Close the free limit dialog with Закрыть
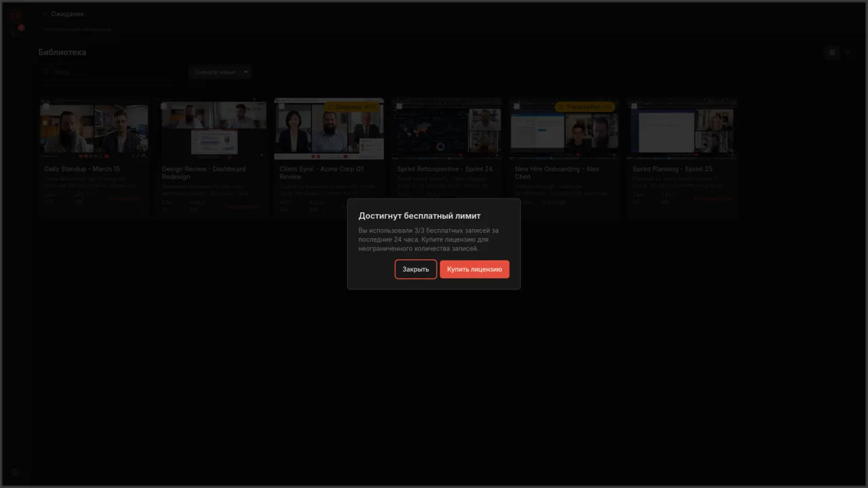Screen dimensions: 868x488 [416, 269]
